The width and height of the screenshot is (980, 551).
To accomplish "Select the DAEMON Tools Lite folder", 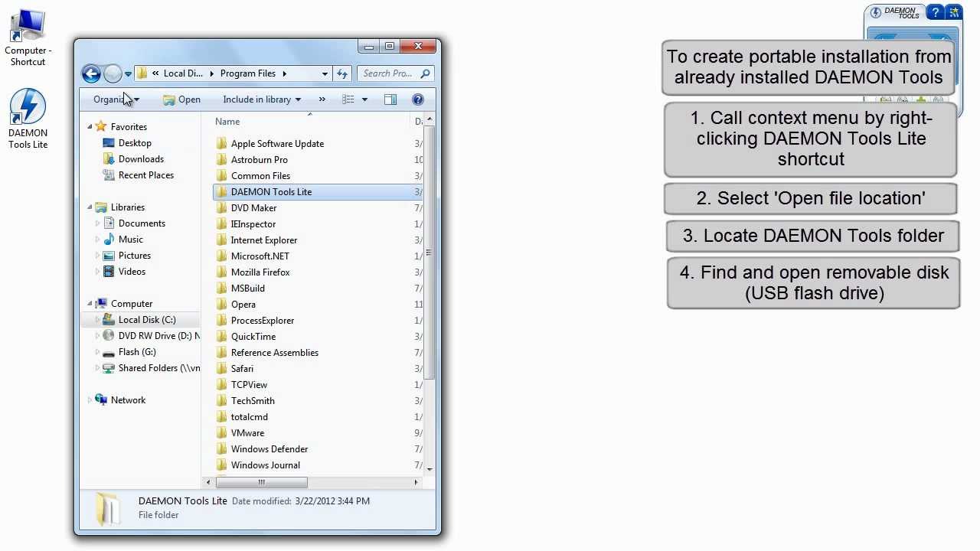I will click(x=271, y=192).
